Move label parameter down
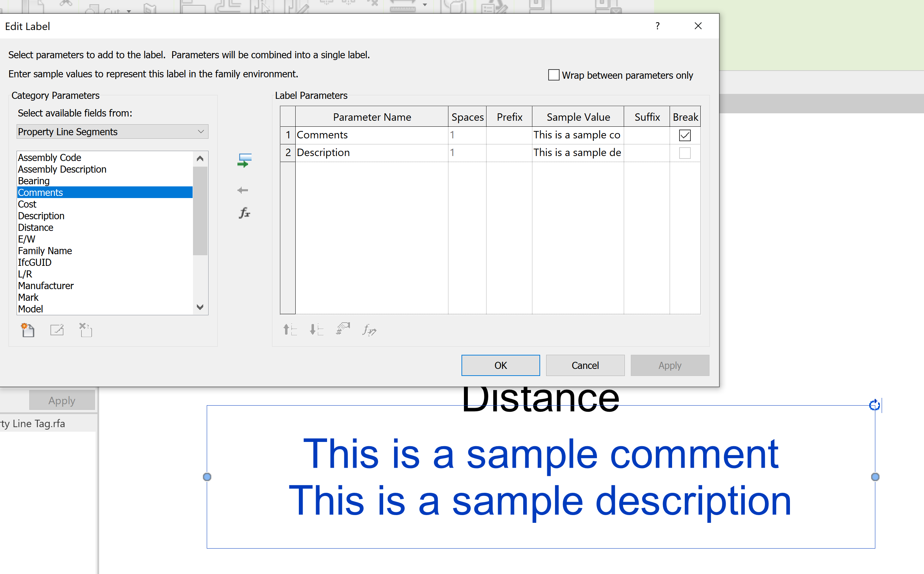The width and height of the screenshot is (924, 574). click(316, 329)
